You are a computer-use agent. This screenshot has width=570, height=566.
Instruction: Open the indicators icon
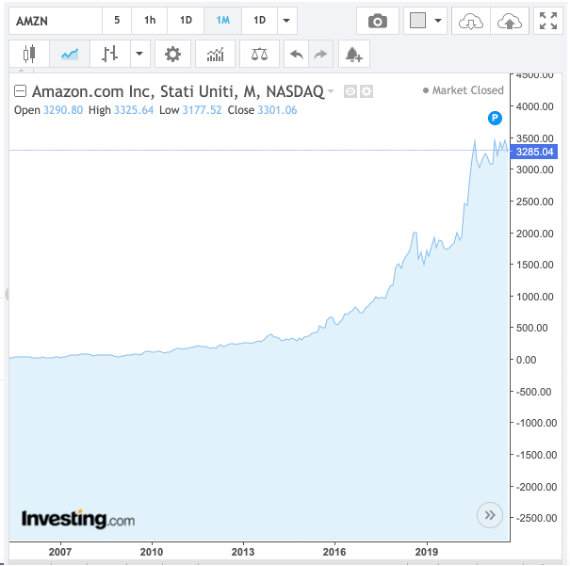(215, 54)
